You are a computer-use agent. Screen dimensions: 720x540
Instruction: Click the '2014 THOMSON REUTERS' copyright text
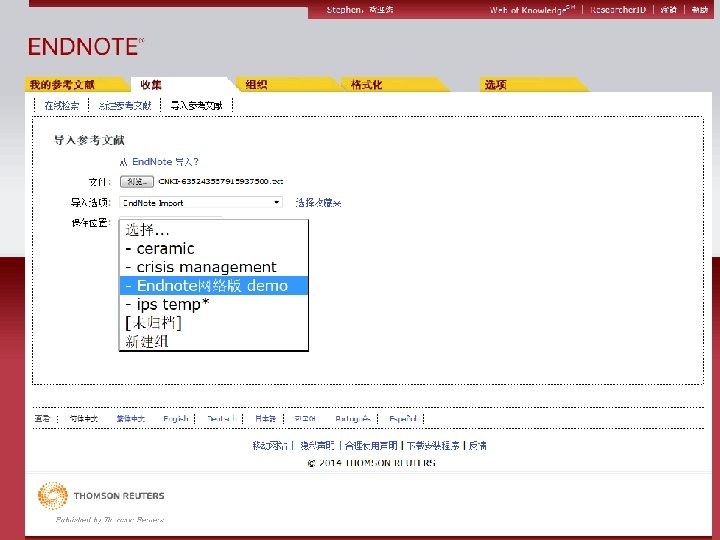pyautogui.click(x=372, y=463)
